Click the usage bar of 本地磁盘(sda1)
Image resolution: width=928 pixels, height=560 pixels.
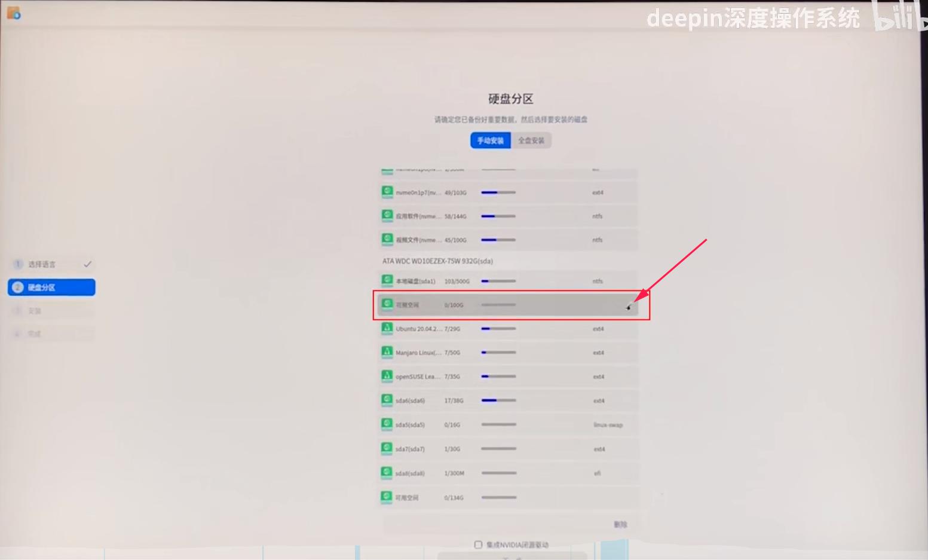(x=498, y=281)
